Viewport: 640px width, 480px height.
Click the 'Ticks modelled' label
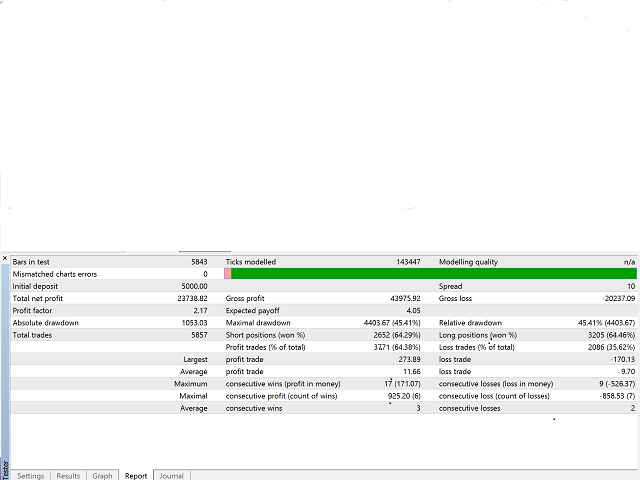(251, 262)
